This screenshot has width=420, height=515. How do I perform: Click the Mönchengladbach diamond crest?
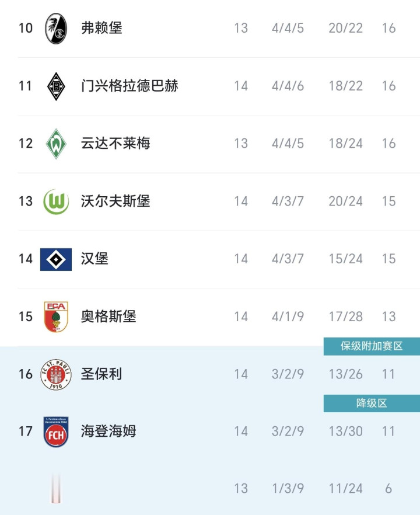tap(56, 86)
